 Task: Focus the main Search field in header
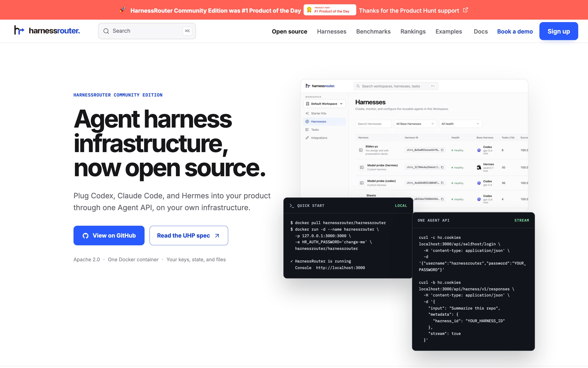(147, 31)
